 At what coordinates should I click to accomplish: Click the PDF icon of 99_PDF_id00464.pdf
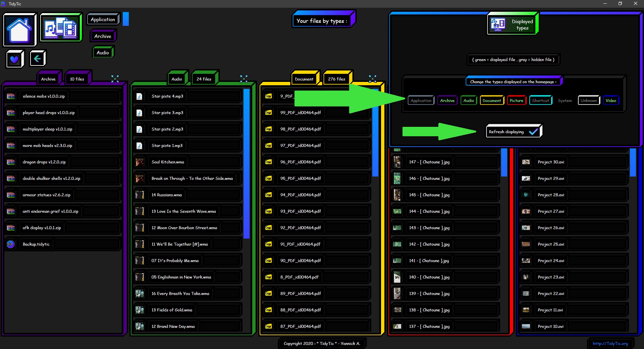tap(269, 113)
